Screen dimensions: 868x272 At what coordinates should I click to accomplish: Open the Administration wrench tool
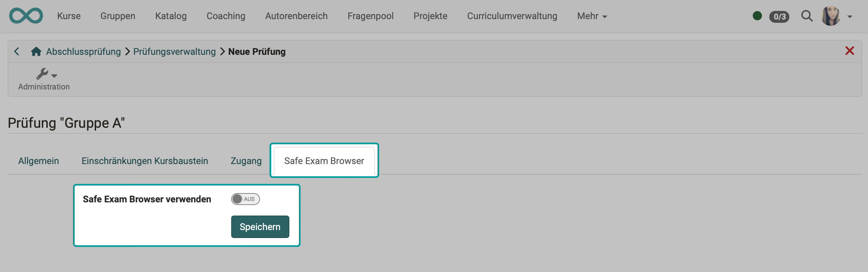point(44,79)
